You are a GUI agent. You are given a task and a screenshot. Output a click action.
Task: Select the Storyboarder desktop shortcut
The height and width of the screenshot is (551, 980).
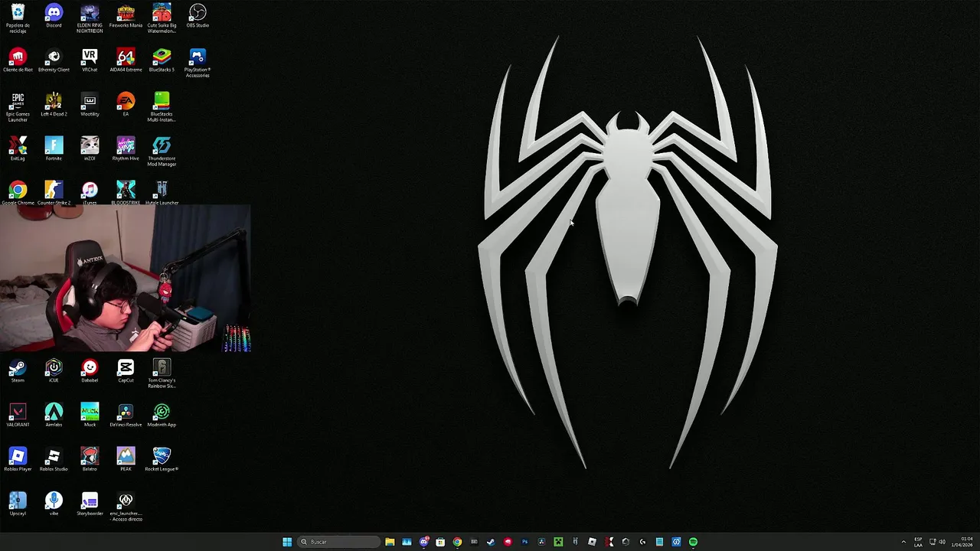click(x=90, y=504)
